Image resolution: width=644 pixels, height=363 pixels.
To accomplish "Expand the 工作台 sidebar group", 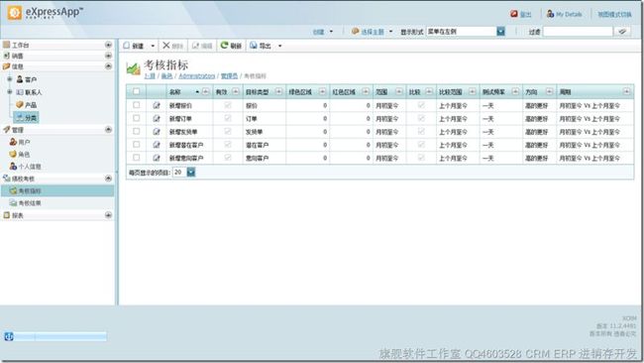I will (108, 45).
